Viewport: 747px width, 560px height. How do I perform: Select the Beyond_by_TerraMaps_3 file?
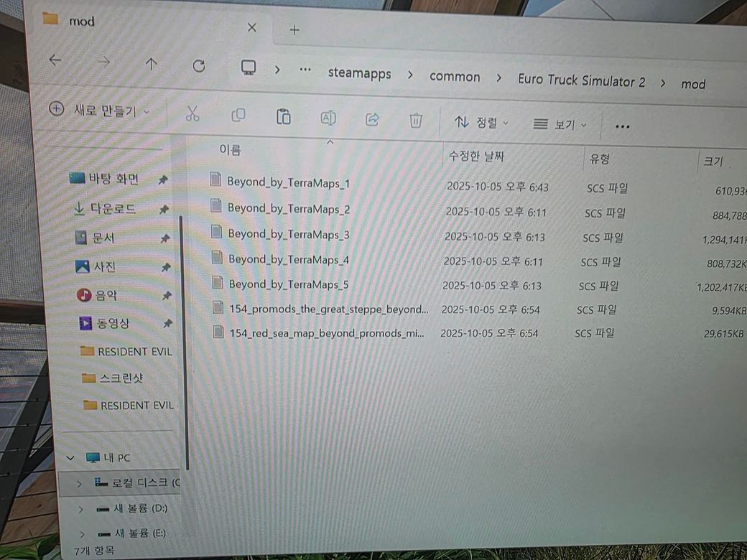pos(288,234)
